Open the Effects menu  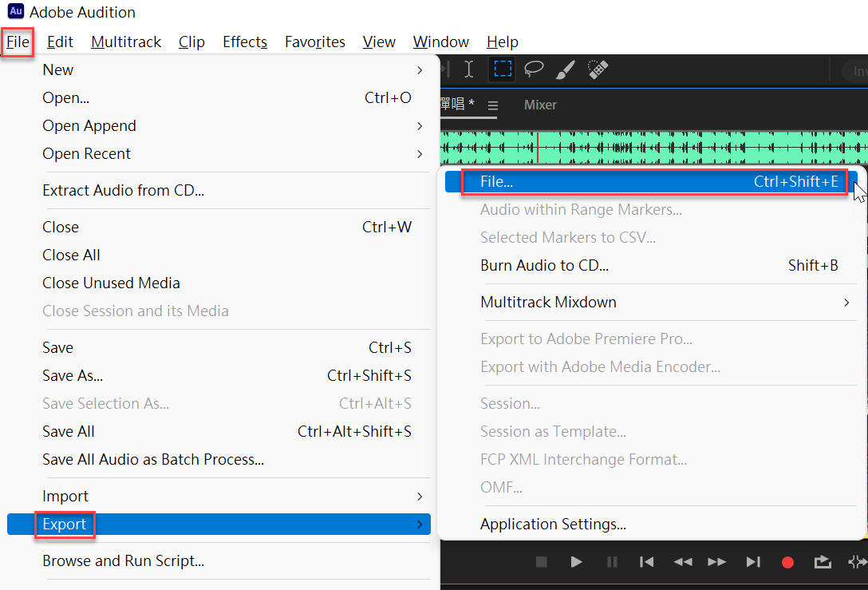coord(245,42)
